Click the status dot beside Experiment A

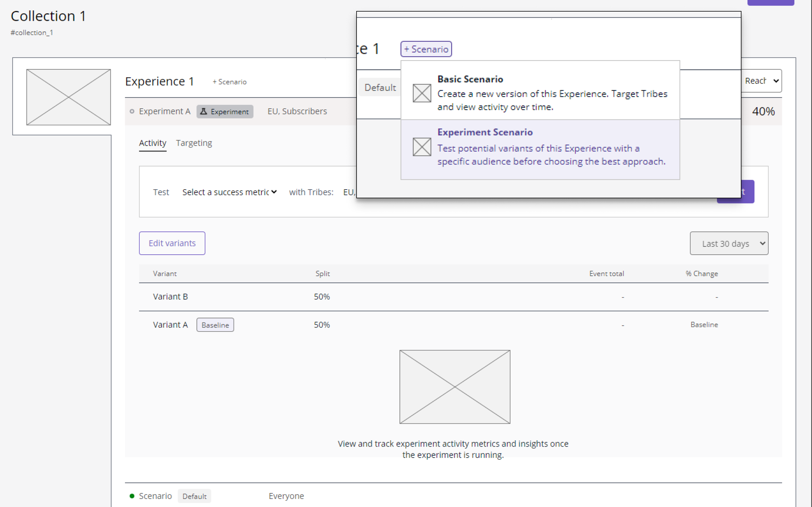[132, 111]
